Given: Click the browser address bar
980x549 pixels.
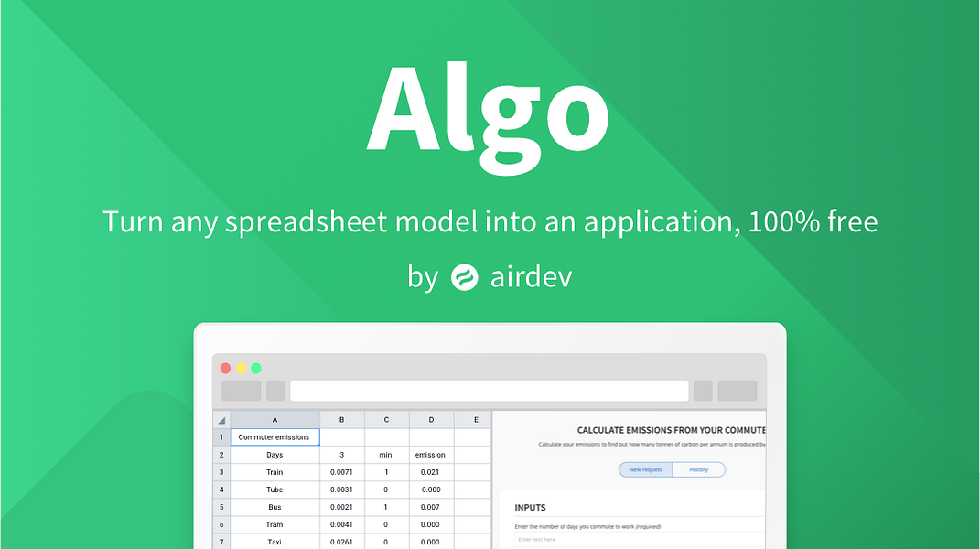Looking at the screenshot, I should [490, 390].
